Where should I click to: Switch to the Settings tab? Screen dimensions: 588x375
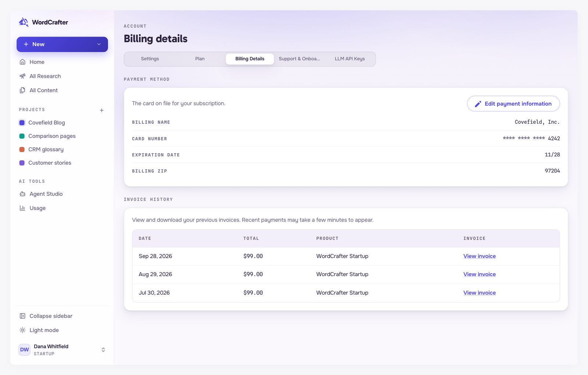tap(150, 59)
